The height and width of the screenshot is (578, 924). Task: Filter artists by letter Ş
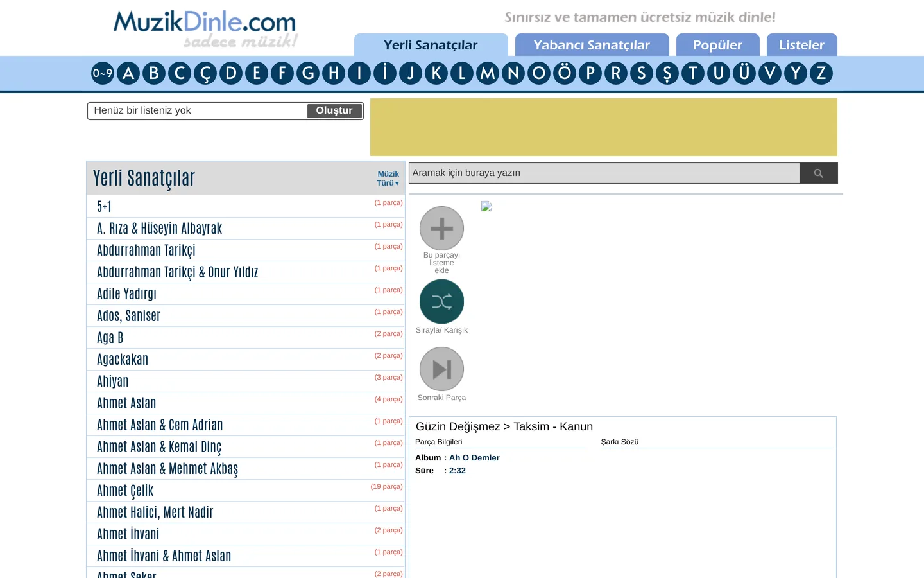pos(667,73)
